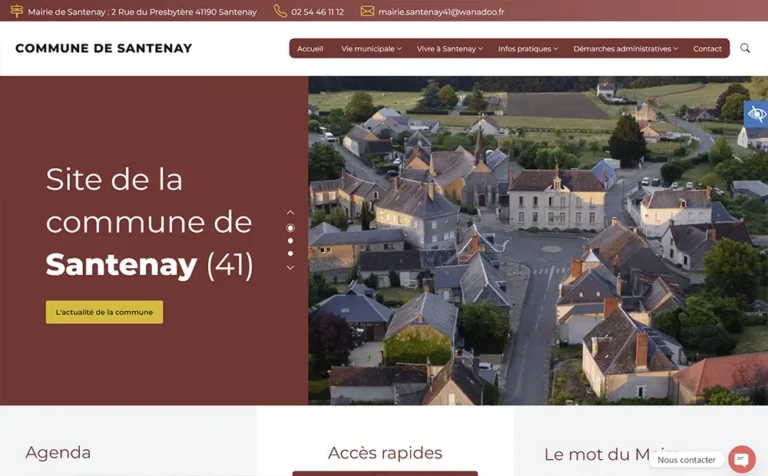This screenshot has height=476, width=768.
Task: Open the Nous contacter chat bubble icon
Action: (x=742, y=459)
